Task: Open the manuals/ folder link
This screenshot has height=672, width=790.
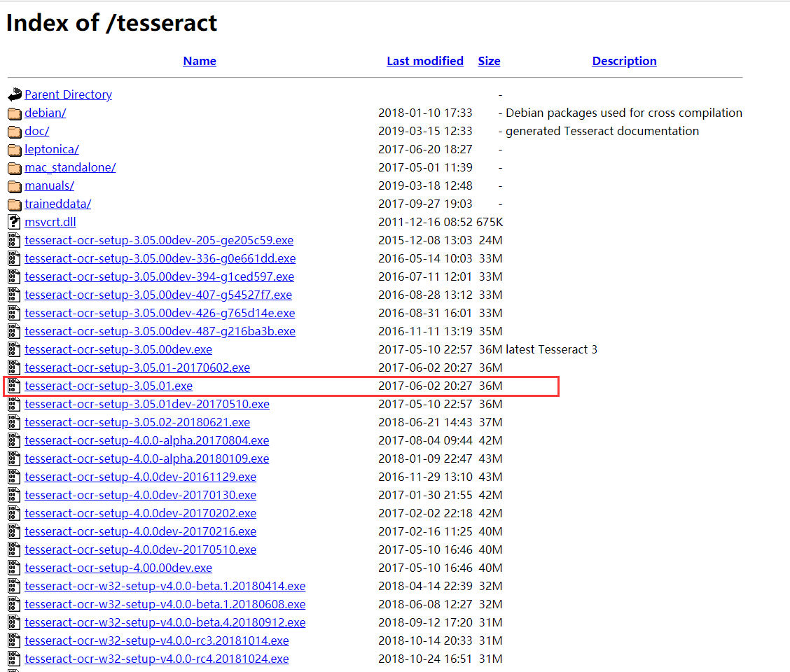Action: [x=49, y=185]
